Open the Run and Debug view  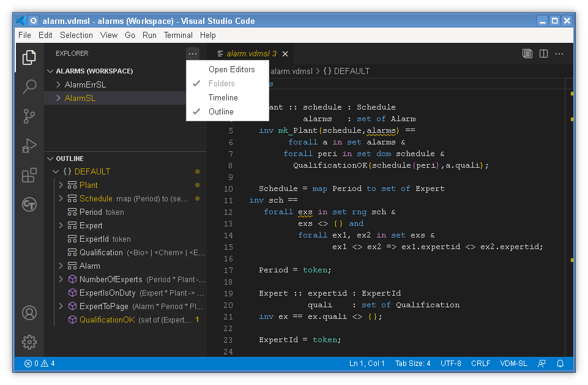29,145
